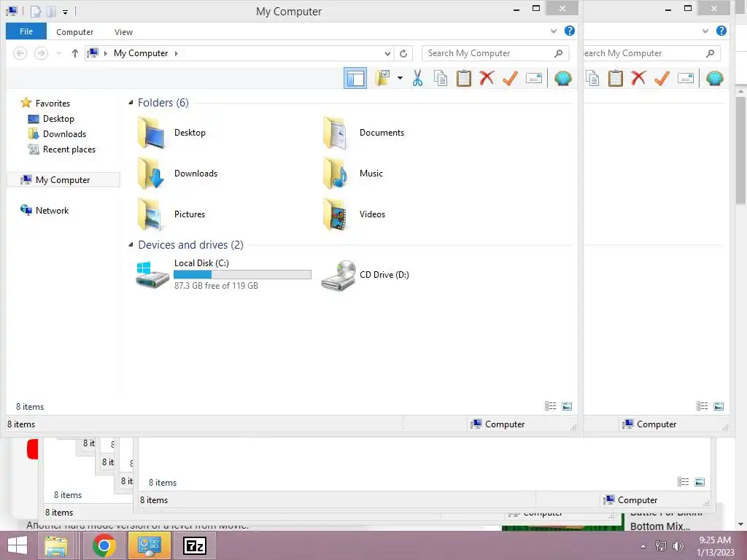This screenshot has height=560, width=747.
Task: Click the search field in the rear-right window
Action: [651, 53]
